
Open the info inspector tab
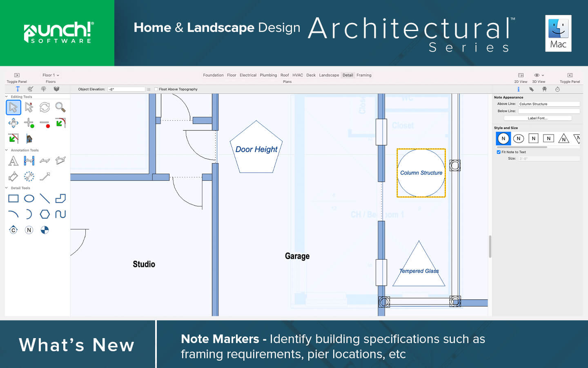[518, 89]
